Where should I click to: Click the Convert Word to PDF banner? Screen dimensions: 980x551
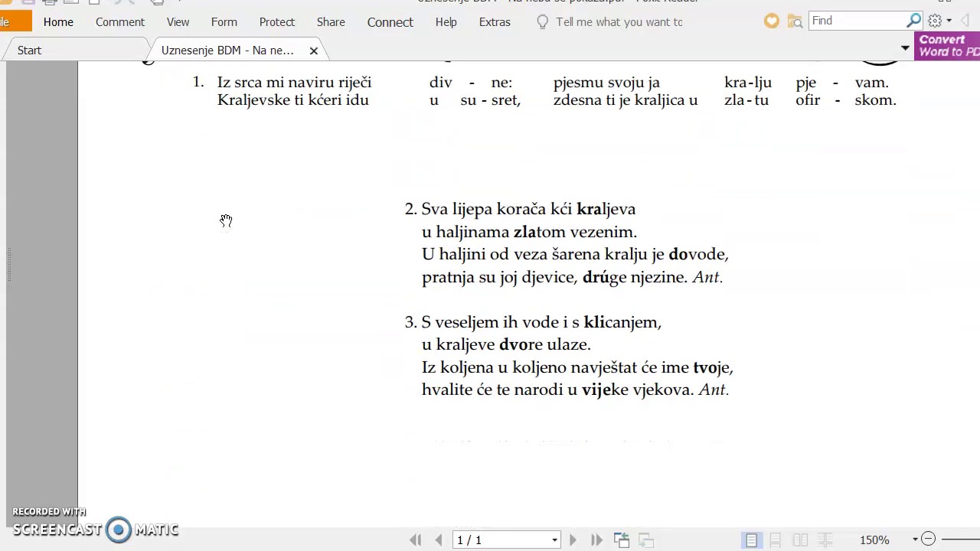(947, 46)
